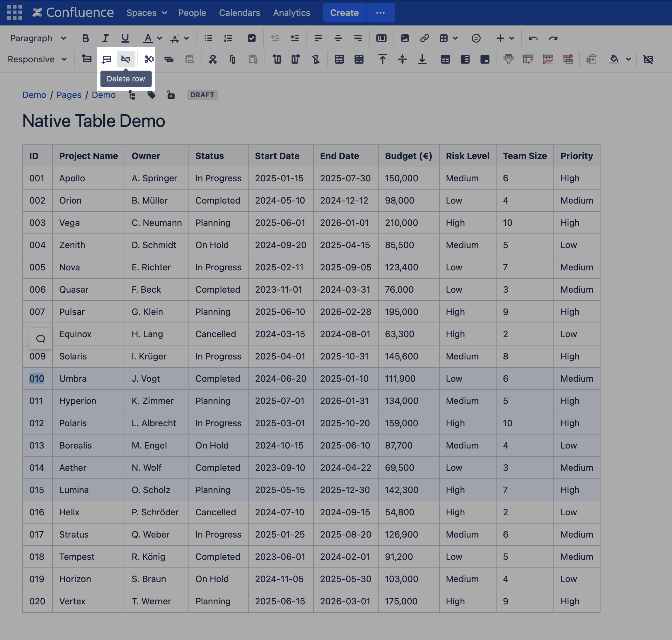
Task: Click the page labels tag icon
Action: (151, 95)
